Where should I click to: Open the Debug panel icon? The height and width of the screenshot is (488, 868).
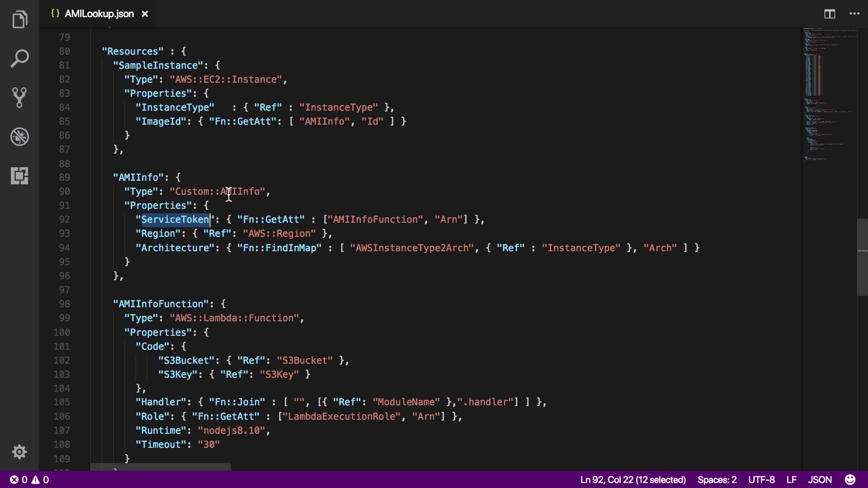point(19,136)
